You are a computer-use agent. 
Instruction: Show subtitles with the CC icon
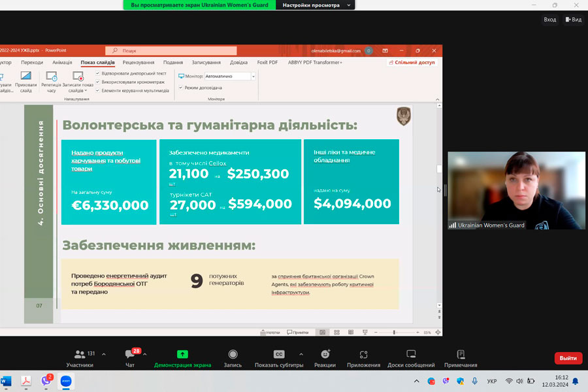click(279, 354)
